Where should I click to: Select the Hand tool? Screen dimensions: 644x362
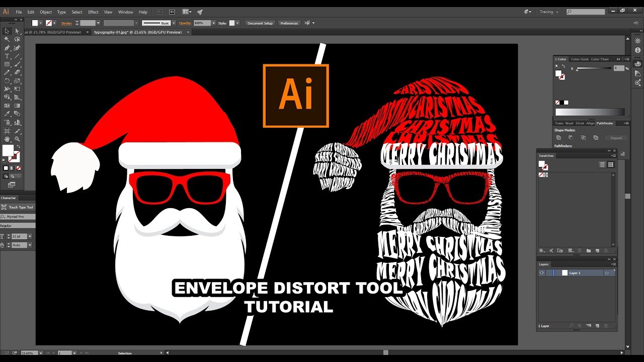pyautogui.click(x=7, y=139)
